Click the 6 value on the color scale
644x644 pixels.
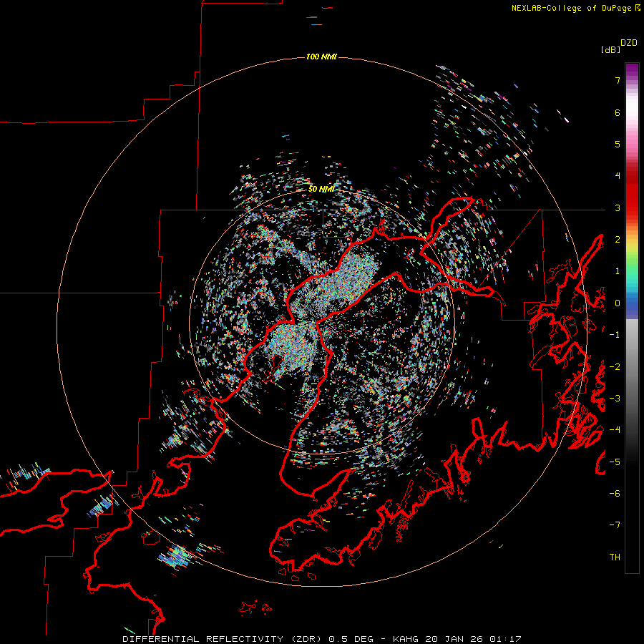618,112
